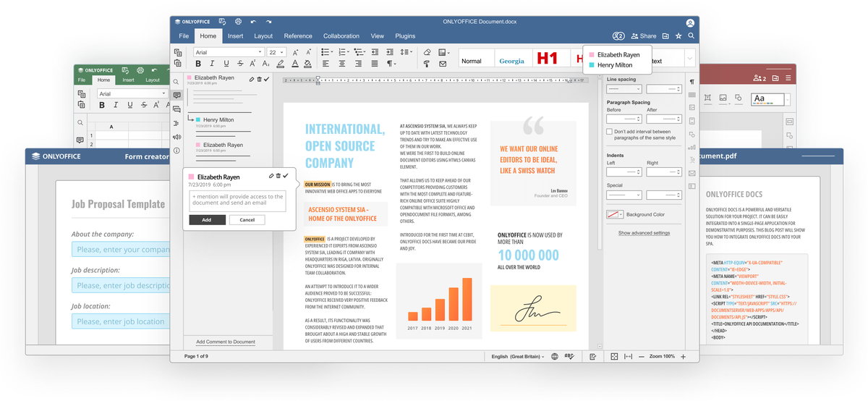Image resolution: width=868 pixels, height=401 pixels.
Task: Click About the company field in form
Action: tap(121, 250)
